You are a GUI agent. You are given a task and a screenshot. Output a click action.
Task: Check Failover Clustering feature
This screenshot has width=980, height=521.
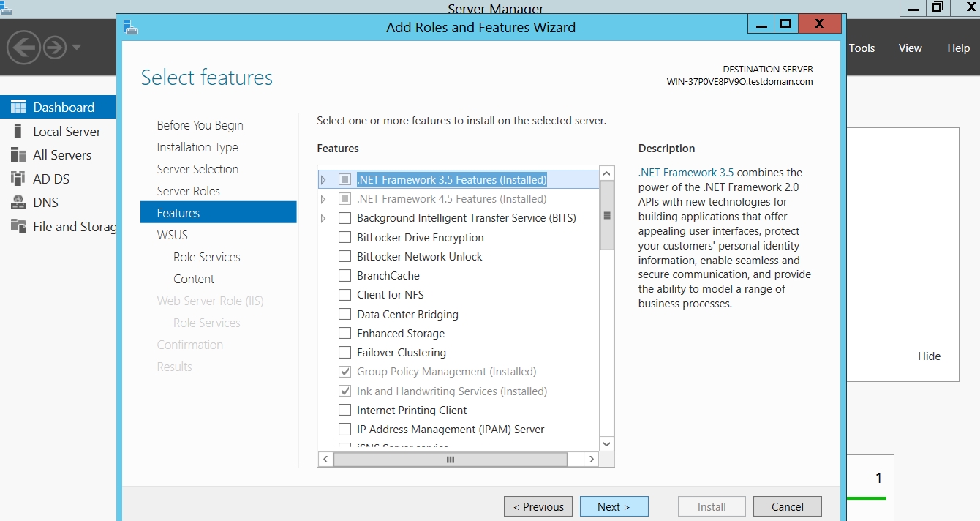344,353
